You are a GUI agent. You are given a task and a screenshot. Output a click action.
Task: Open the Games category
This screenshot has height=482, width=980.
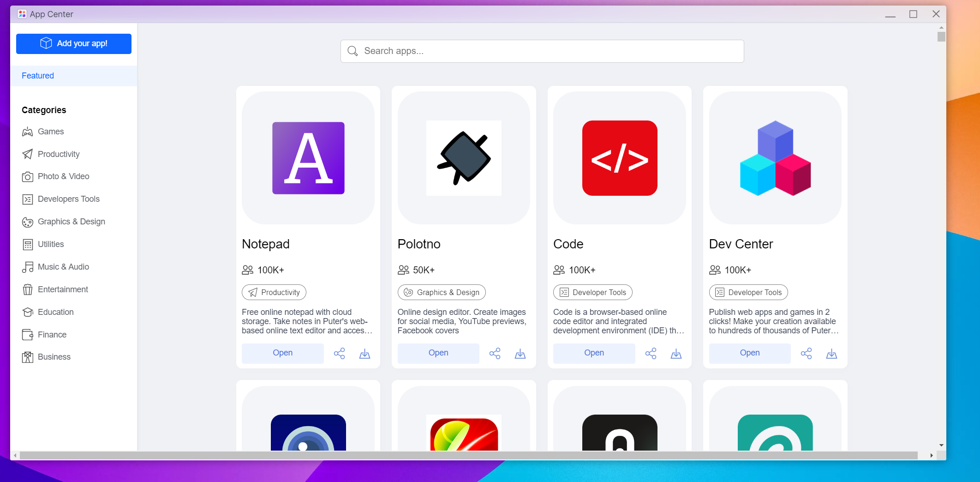(x=51, y=132)
